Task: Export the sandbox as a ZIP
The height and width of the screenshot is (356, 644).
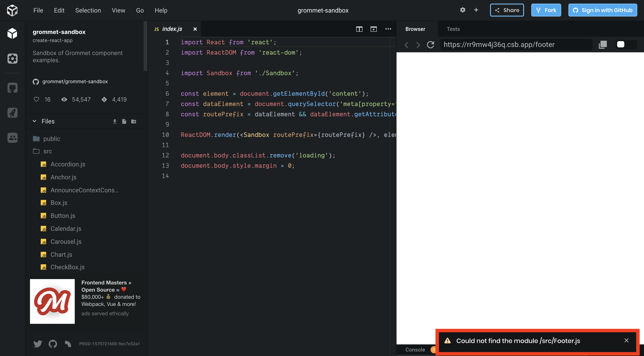Action: (x=115, y=121)
